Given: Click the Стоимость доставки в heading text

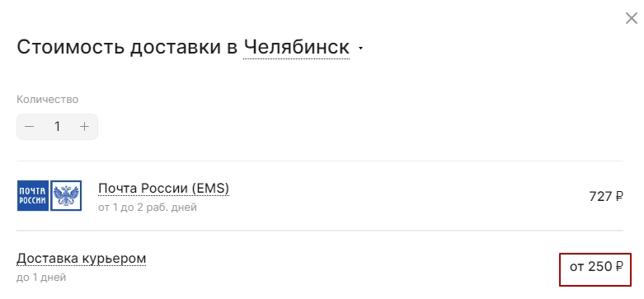Looking at the screenshot, I should (x=127, y=47).
